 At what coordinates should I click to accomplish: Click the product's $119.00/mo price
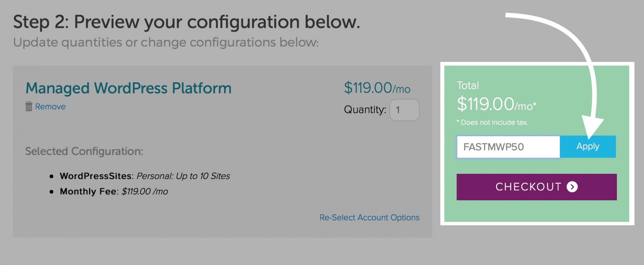click(377, 88)
